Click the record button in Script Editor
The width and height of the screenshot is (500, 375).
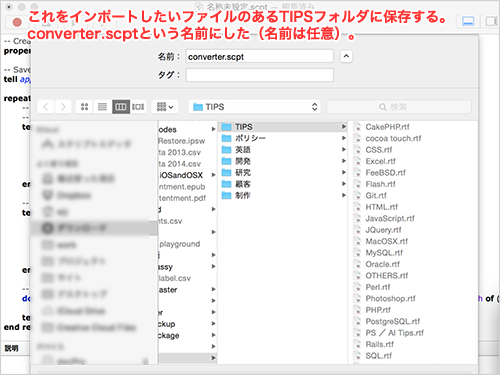pos(17,22)
